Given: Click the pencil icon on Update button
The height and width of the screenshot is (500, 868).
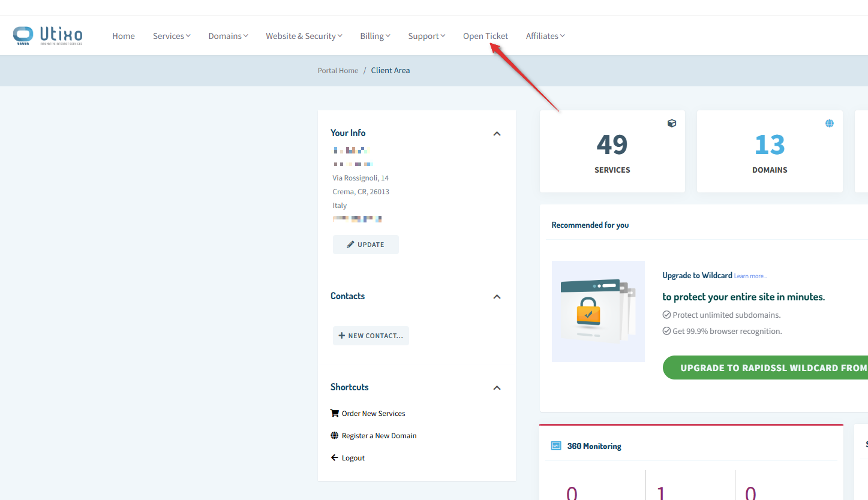Looking at the screenshot, I should click(x=351, y=245).
